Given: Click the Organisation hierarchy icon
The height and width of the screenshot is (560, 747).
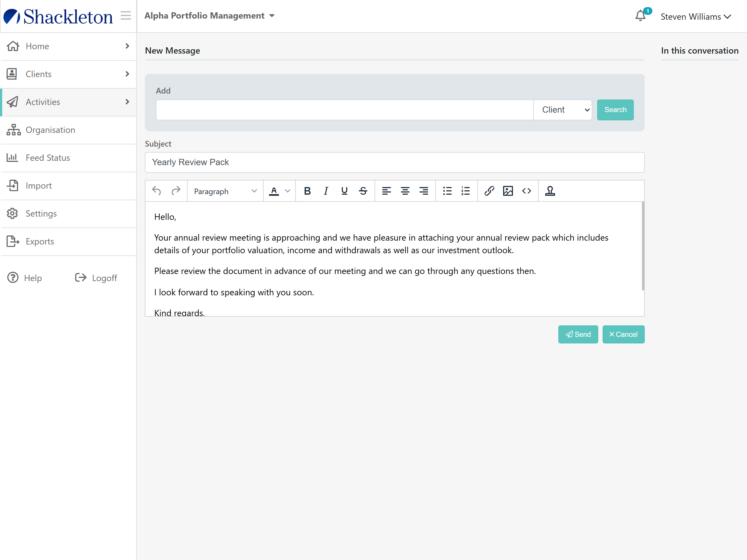Looking at the screenshot, I should (x=13, y=130).
